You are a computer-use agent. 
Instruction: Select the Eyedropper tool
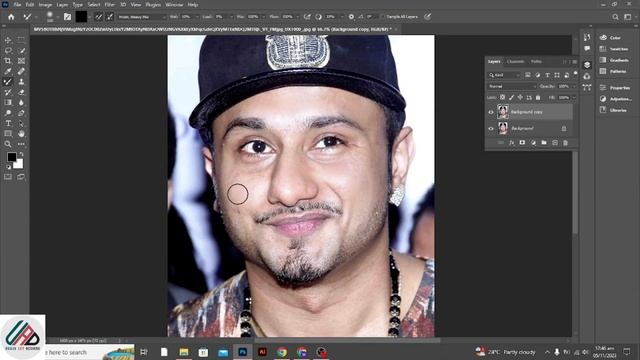point(8,71)
